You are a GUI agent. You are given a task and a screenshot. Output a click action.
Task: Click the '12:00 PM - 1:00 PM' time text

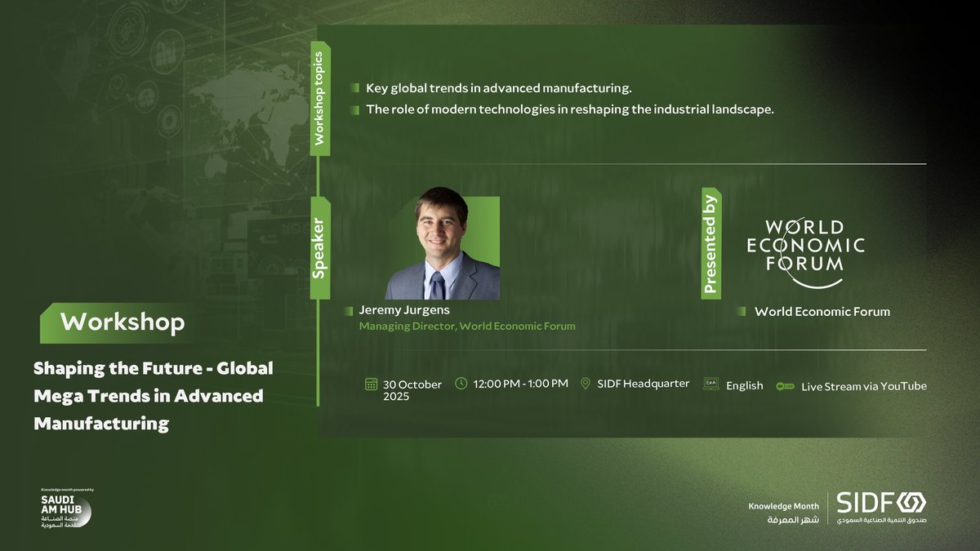click(521, 383)
